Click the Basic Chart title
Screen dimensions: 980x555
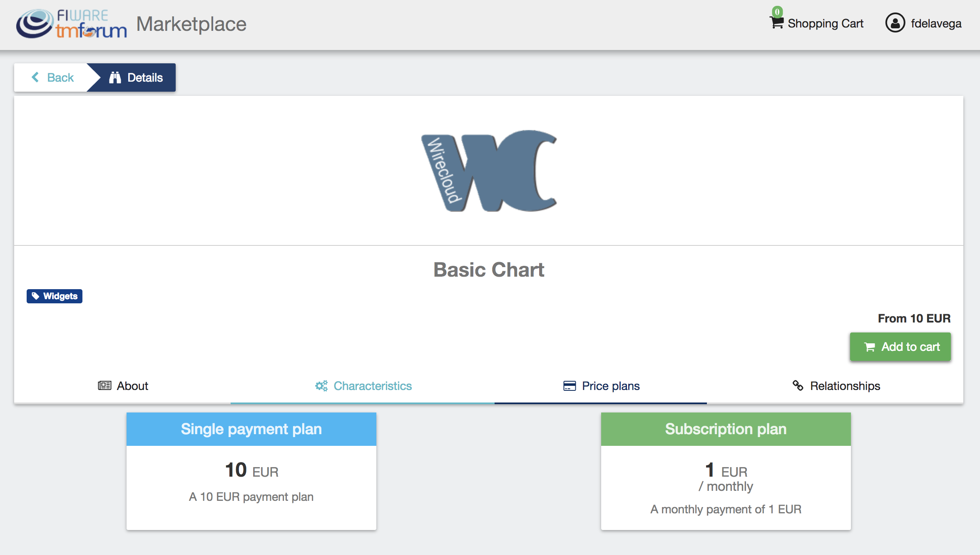coord(489,270)
